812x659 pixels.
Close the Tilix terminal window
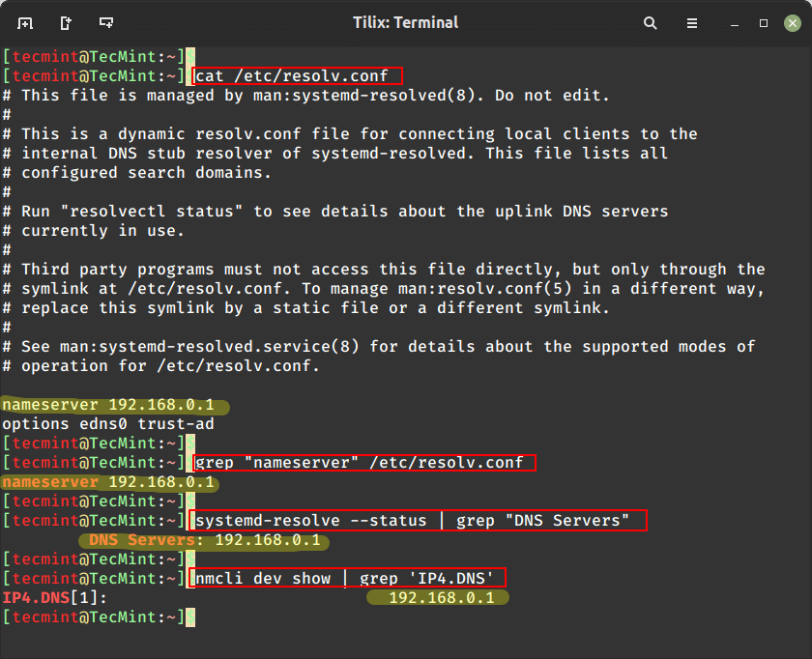790,22
